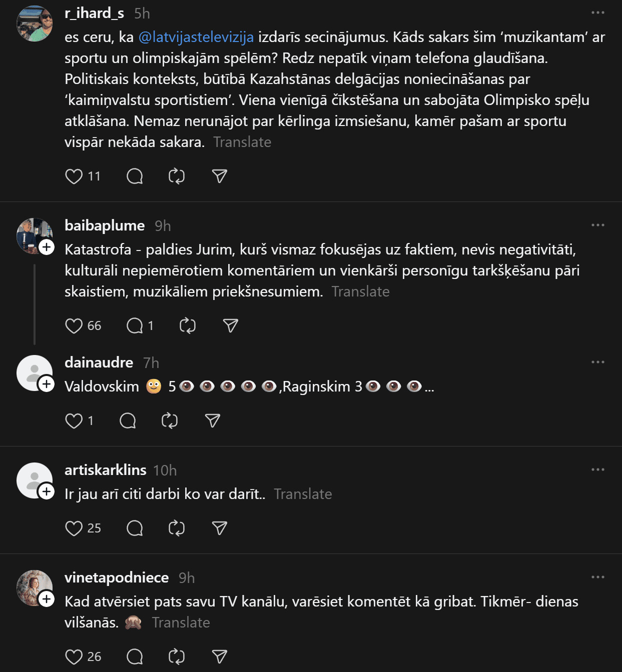This screenshot has height=672, width=622.
Task: Repost the dainaudre comment
Action: click(170, 421)
